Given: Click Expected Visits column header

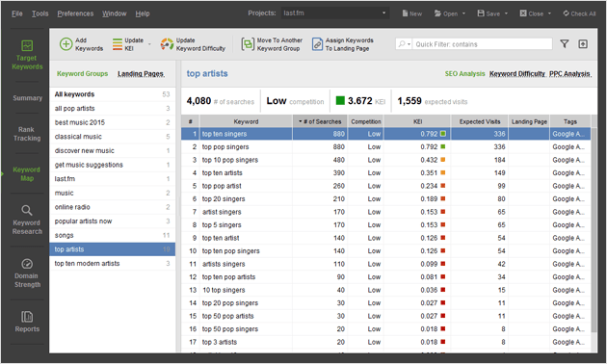Looking at the screenshot, I should point(480,121).
